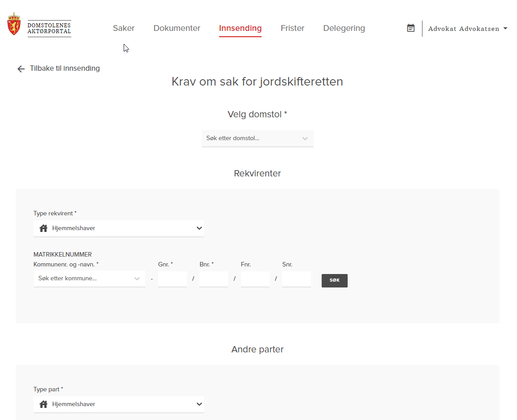Focus the Fnr. input field

[x=255, y=279]
